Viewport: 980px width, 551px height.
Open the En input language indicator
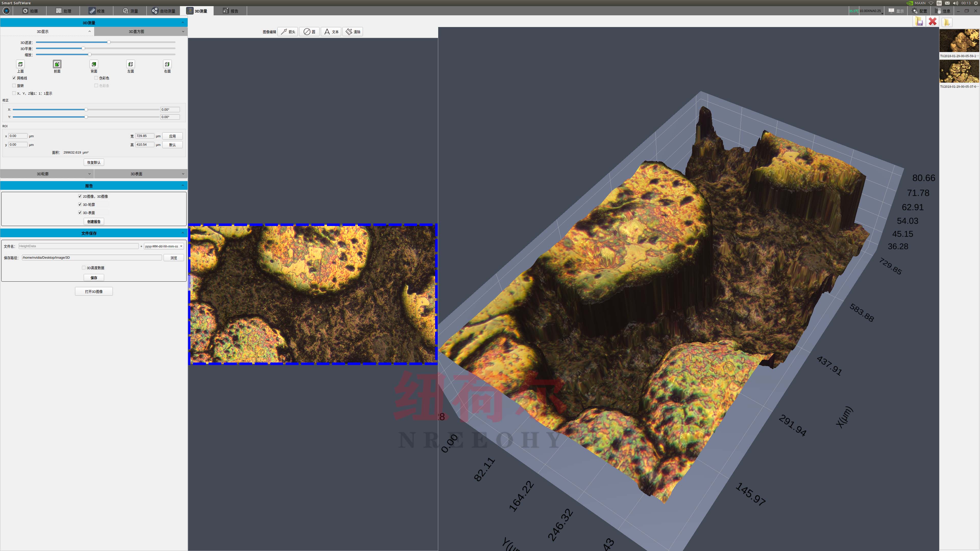[x=939, y=3]
